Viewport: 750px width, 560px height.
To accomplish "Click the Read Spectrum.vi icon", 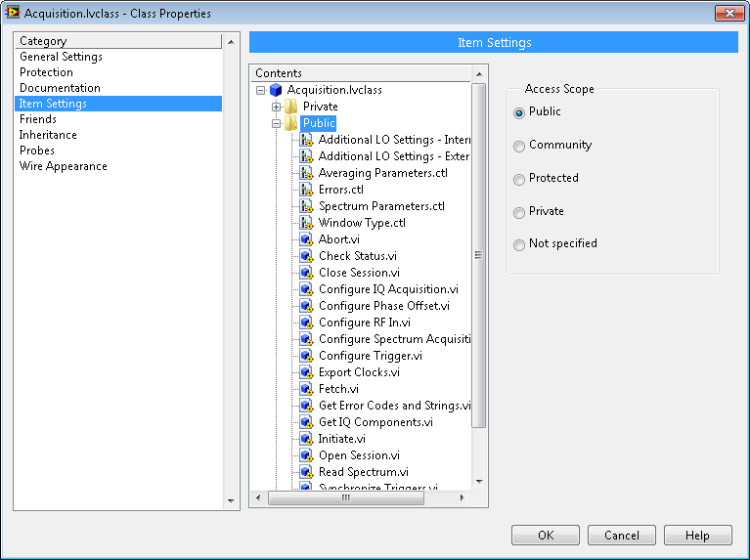I will [x=307, y=472].
